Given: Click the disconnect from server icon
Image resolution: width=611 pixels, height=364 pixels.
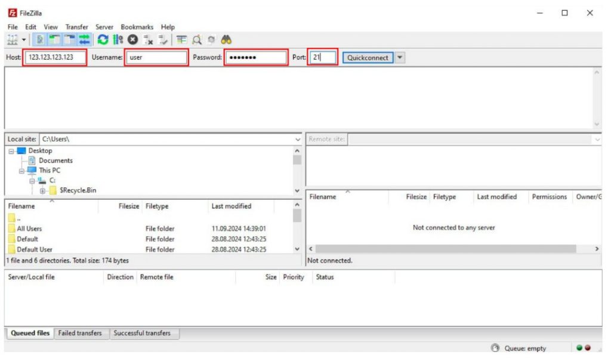Looking at the screenshot, I should pyautogui.click(x=148, y=40).
